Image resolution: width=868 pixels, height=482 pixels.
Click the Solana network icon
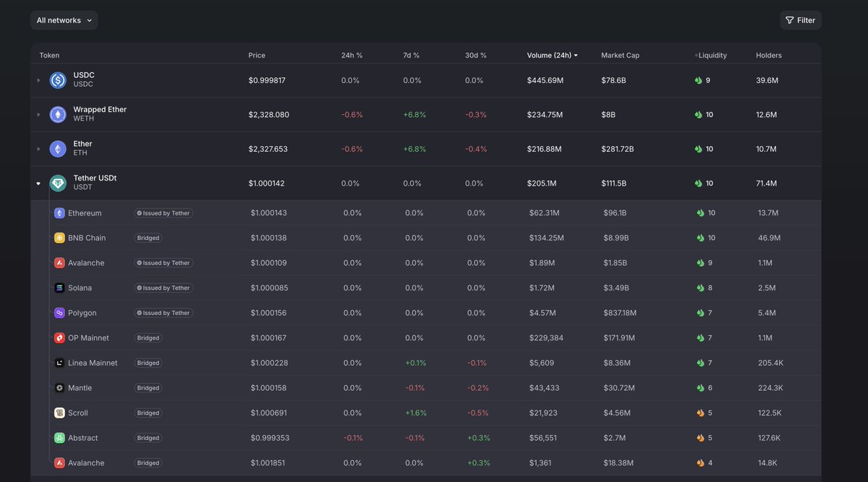(x=59, y=288)
